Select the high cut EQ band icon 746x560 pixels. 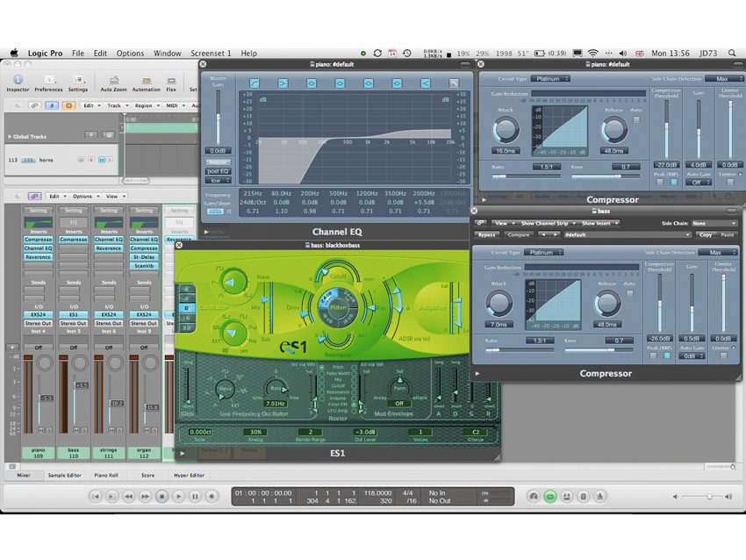pyautogui.click(x=454, y=83)
